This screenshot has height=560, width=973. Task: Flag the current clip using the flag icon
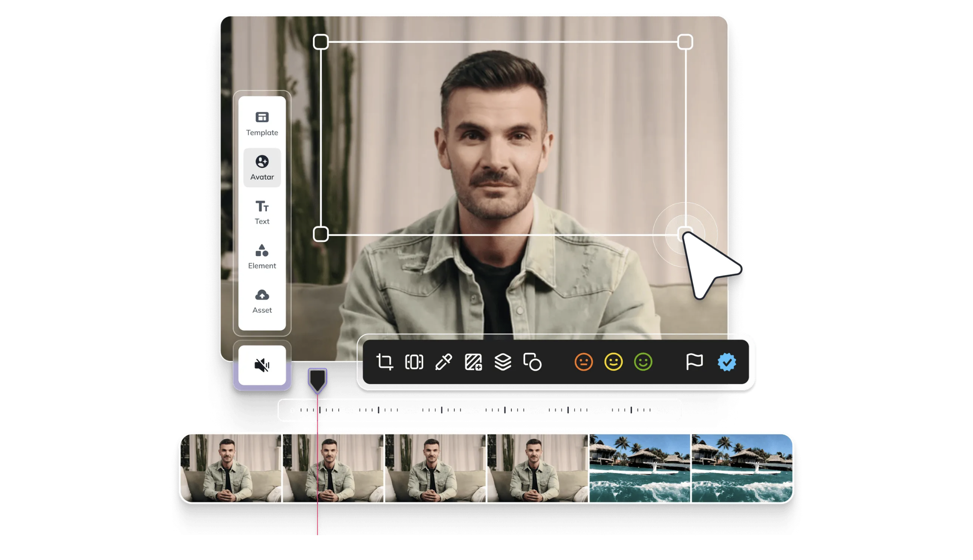click(x=694, y=362)
